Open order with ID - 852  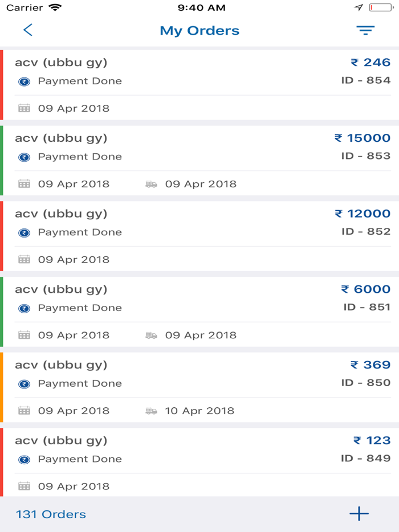366,231
